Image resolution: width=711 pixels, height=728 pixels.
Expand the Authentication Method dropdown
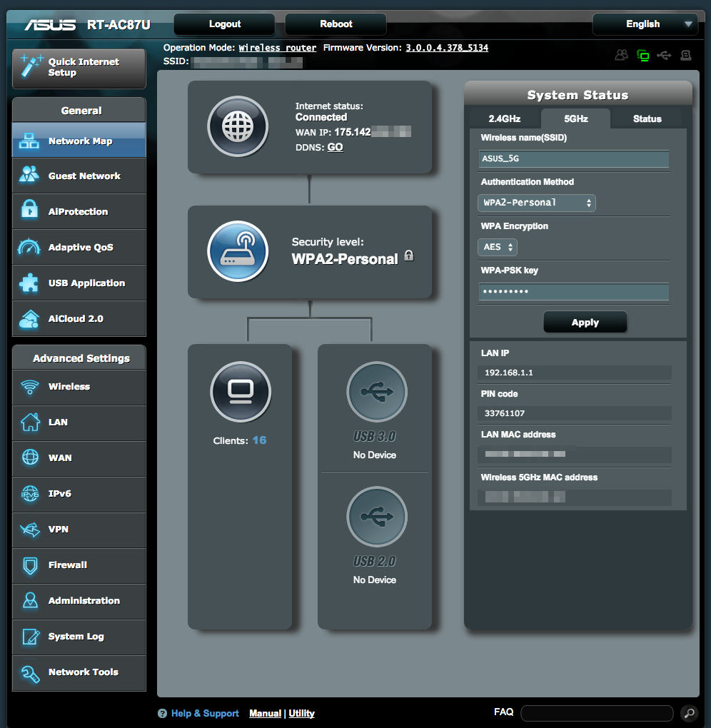coord(536,203)
